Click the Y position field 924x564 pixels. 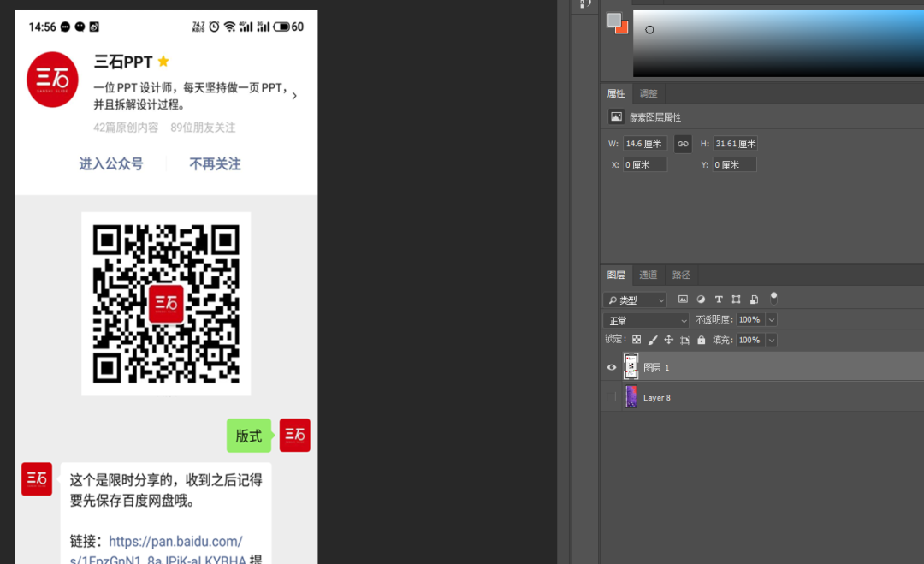coord(735,165)
